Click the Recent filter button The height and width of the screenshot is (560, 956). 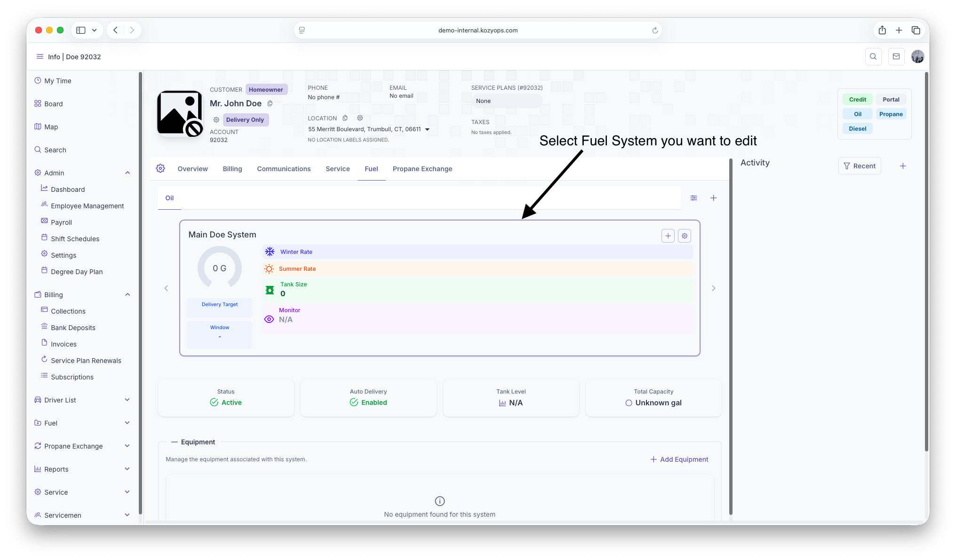click(860, 166)
